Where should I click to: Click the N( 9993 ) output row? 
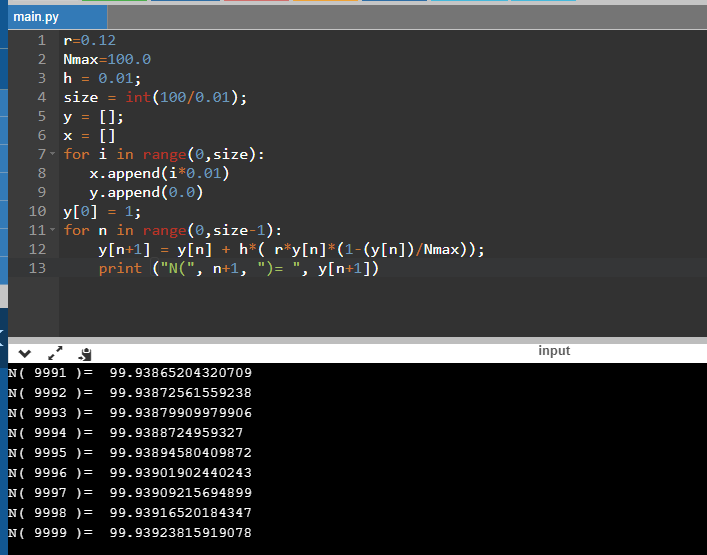[130, 413]
